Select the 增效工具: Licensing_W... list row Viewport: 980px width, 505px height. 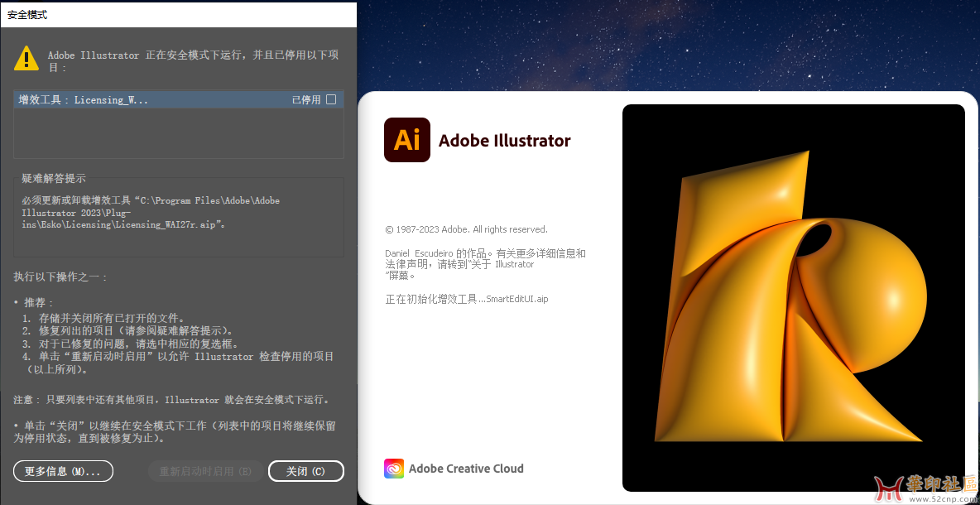(x=179, y=100)
